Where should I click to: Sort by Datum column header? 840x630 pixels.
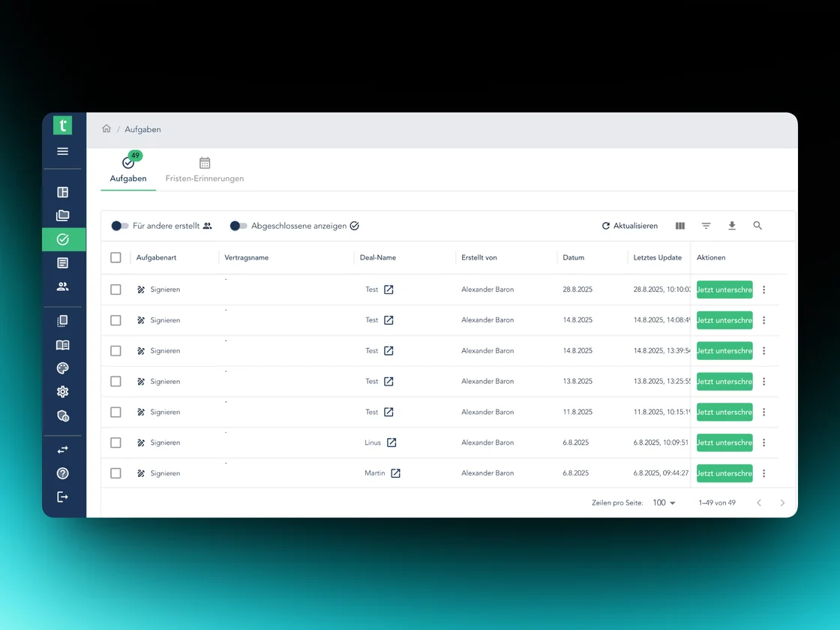pos(573,258)
